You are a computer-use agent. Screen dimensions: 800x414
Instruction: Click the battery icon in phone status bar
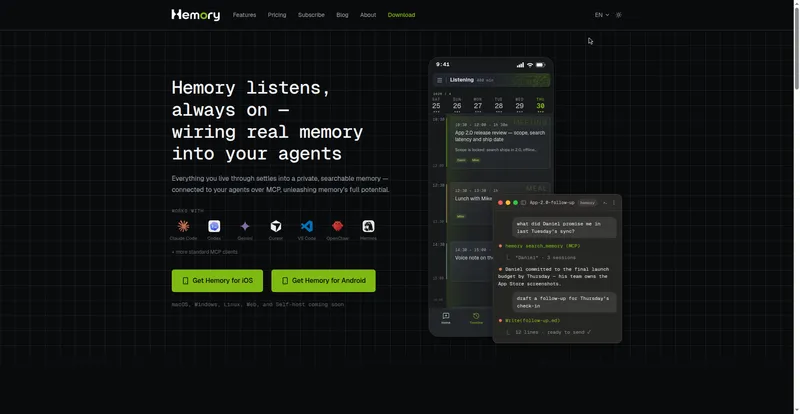(540, 65)
